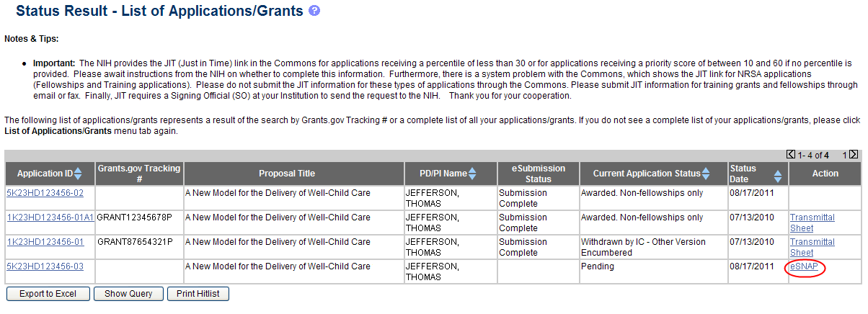The width and height of the screenshot is (868, 314).
Task: Click the help icon beside the page title
Action: click(314, 11)
